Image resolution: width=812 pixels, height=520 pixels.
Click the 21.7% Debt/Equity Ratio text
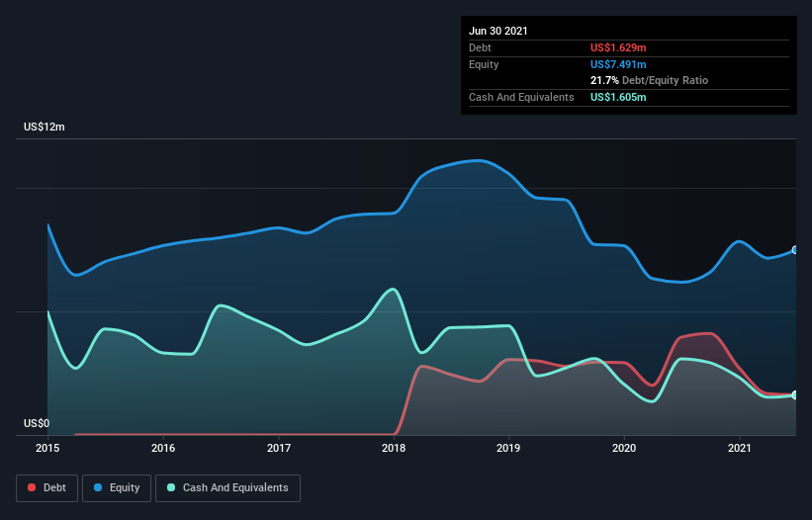tap(650, 80)
